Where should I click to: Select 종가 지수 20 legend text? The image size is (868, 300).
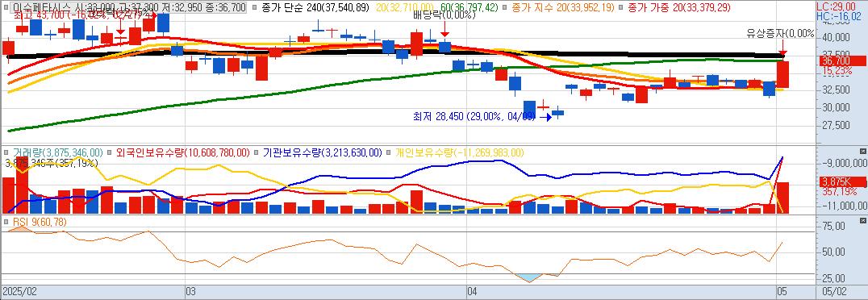point(562,7)
